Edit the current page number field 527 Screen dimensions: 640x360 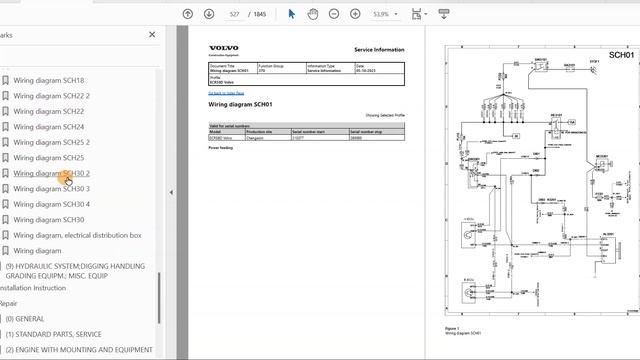click(x=234, y=14)
